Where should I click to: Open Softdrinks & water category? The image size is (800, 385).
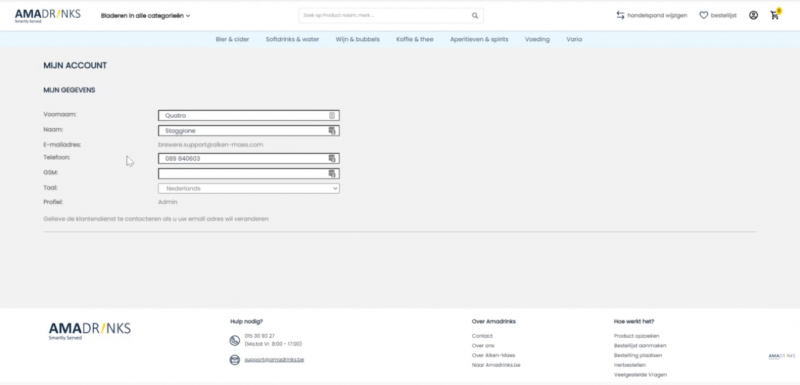point(292,39)
